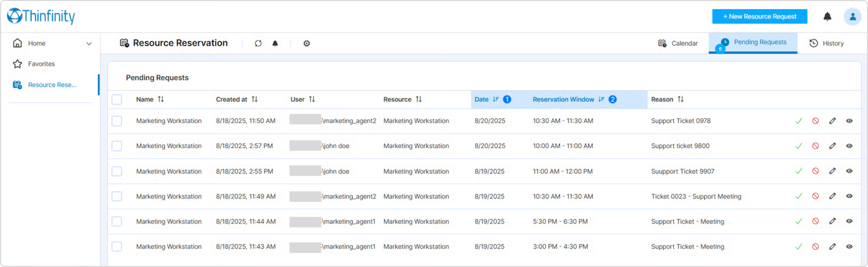Click the "Ticket 0023 - Support Meeting" reason cell

pos(696,197)
